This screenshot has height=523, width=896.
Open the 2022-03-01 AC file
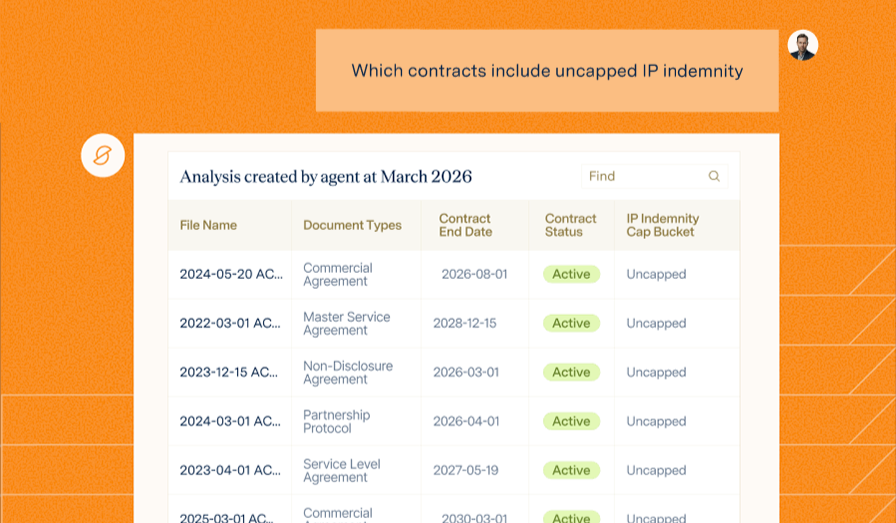pos(230,323)
